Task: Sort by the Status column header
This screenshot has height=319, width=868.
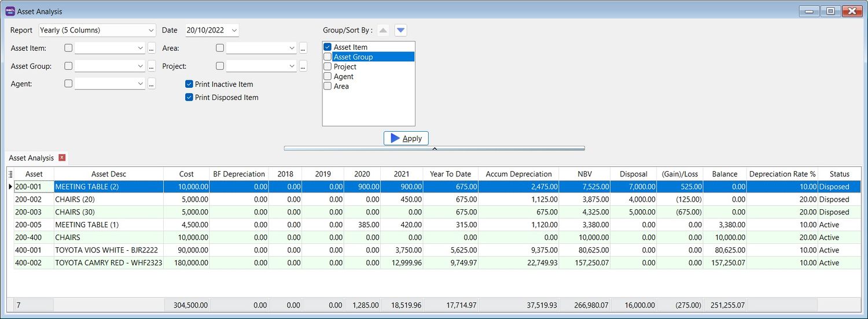Action: pyautogui.click(x=839, y=174)
